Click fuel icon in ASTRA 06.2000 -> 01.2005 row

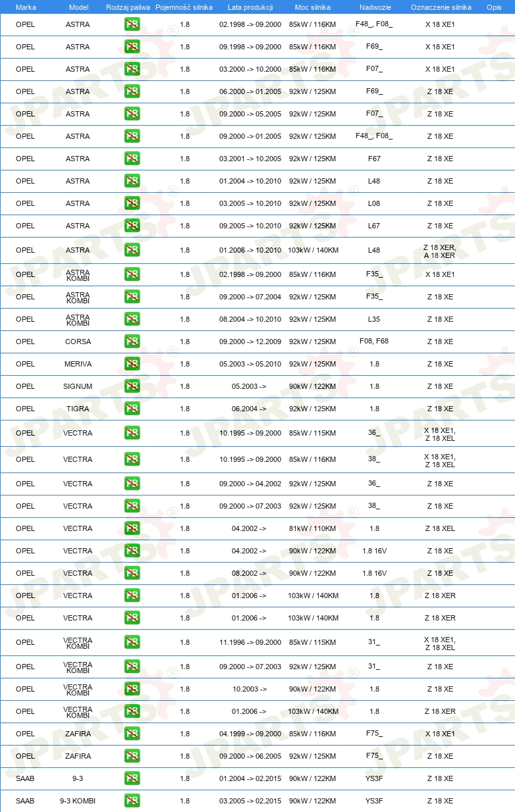click(x=132, y=91)
